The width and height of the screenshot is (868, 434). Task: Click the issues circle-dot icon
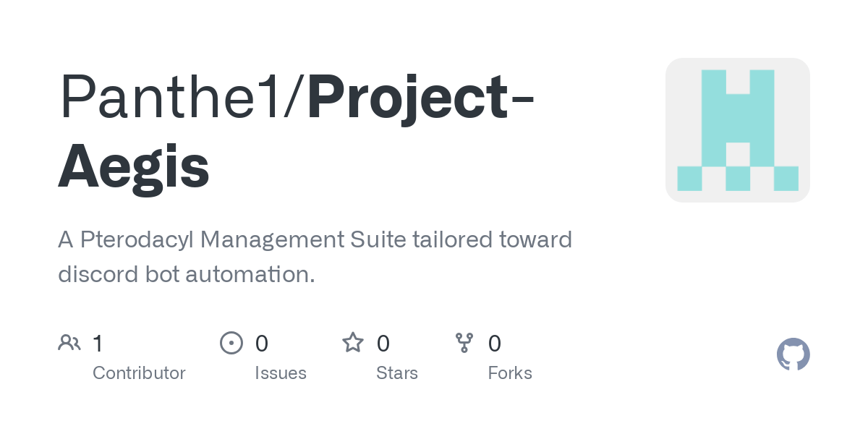(x=231, y=342)
